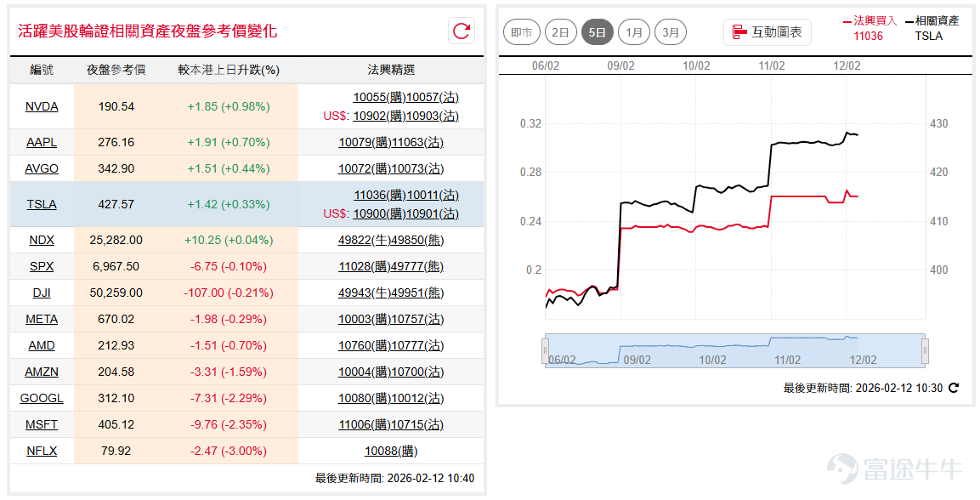Viewport: 980px width, 500px height.
Task: Open NFLX call warrant 10088(購)
Action: coord(391,451)
